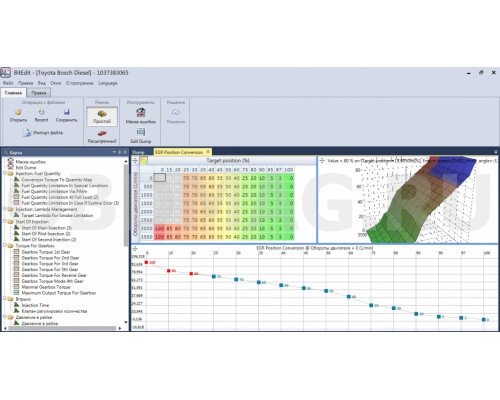500x400 pixels.
Task: Open the Маска ошибок tool in the ribbon
Action: click(x=141, y=116)
